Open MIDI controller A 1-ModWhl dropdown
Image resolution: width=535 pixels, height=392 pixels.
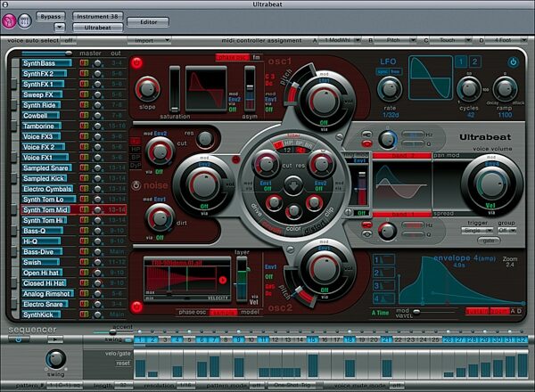pyautogui.click(x=341, y=40)
